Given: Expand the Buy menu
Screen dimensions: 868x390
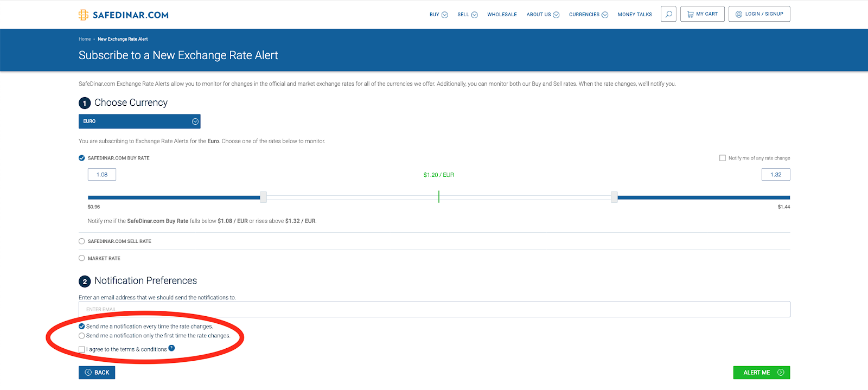Looking at the screenshot, I should click(x=438, y=15).
